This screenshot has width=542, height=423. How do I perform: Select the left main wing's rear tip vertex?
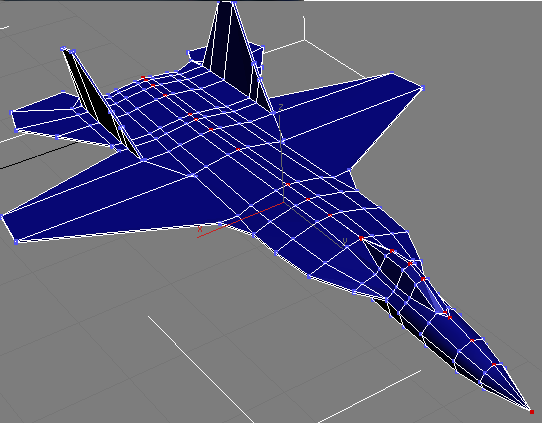[x=2, y=217]
